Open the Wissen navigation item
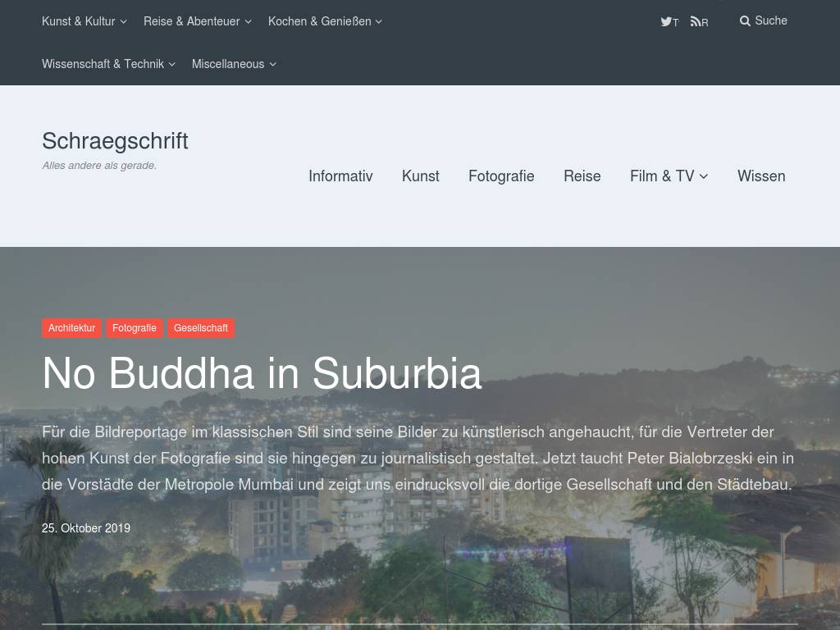This screenshot has height=630, width=840. (x=760, y=176)
